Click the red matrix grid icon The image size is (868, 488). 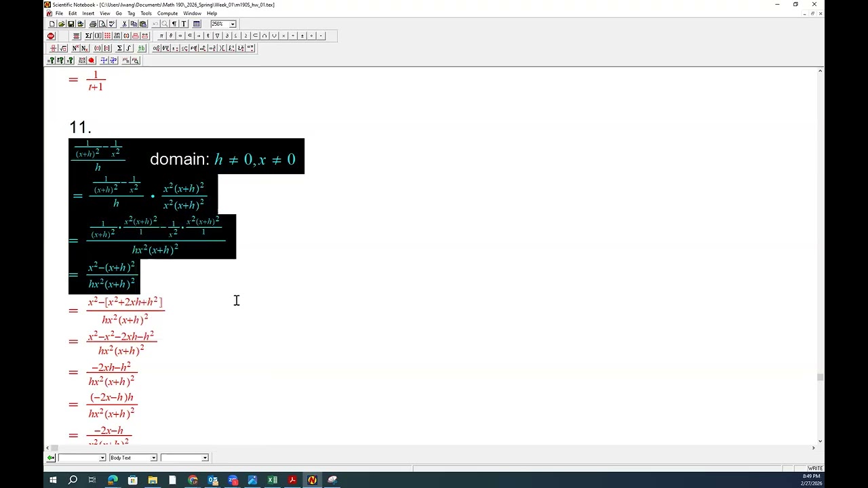coord(107,36)
